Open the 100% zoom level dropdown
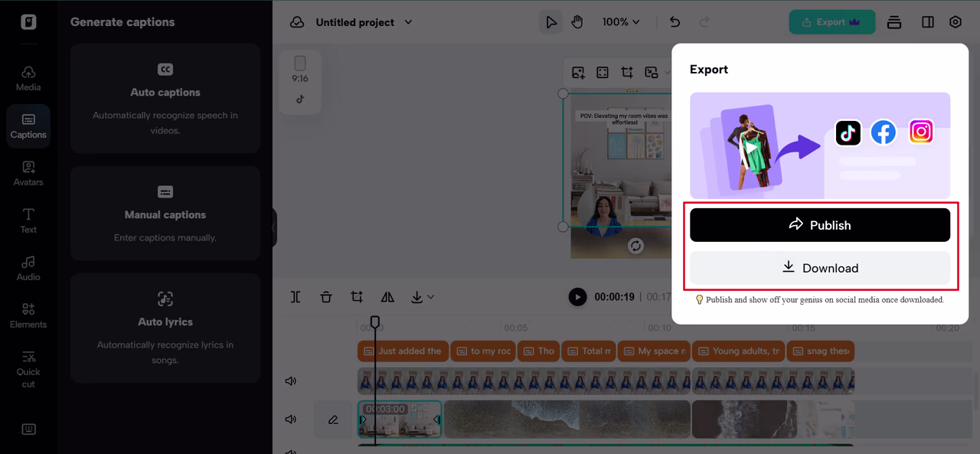The height and width of the screenshot is (454, 980). pos(621,22)
